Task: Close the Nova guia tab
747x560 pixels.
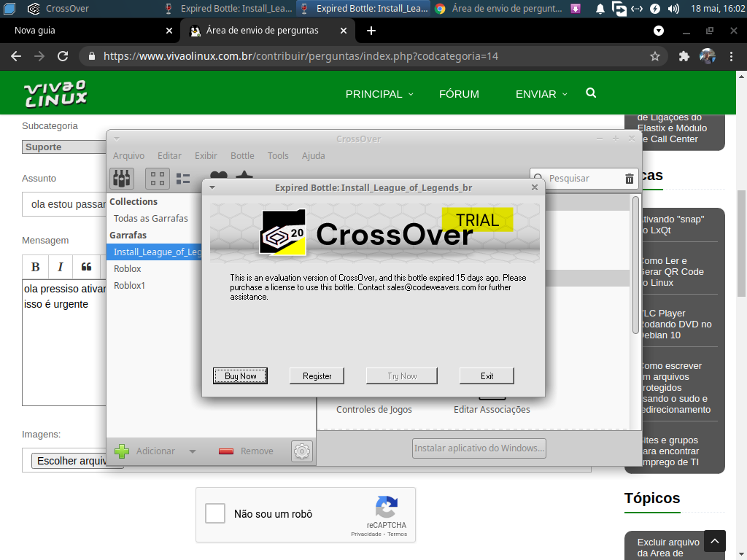Action: tap(169, 31)
